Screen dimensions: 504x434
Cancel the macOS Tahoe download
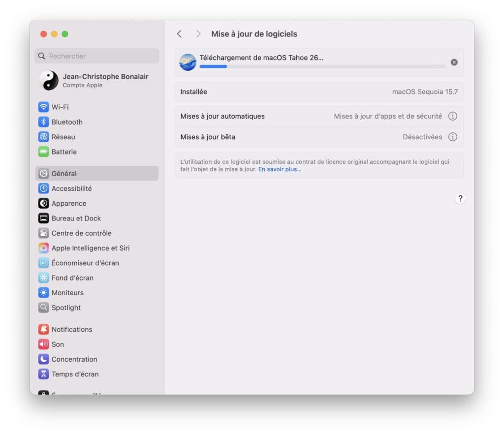[x=454, y=62]
